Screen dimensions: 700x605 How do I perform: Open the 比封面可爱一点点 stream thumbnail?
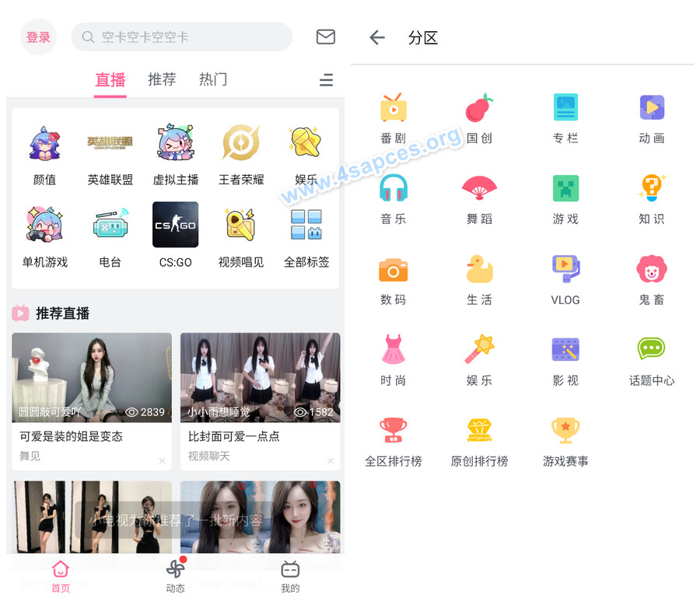pyautogui.click(x=260, y=377)
